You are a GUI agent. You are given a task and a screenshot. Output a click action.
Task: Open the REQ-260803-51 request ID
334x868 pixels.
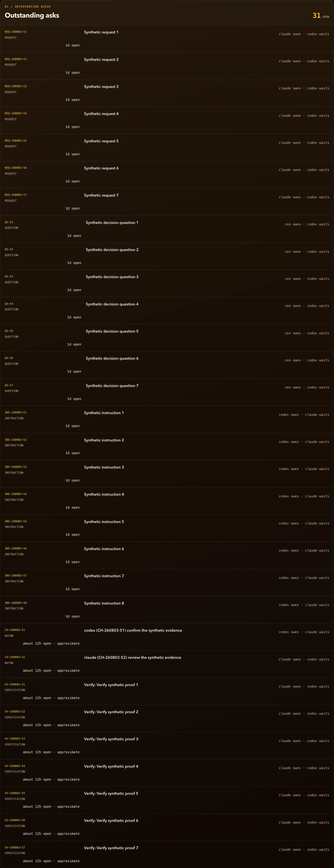(x=16, y=32)
